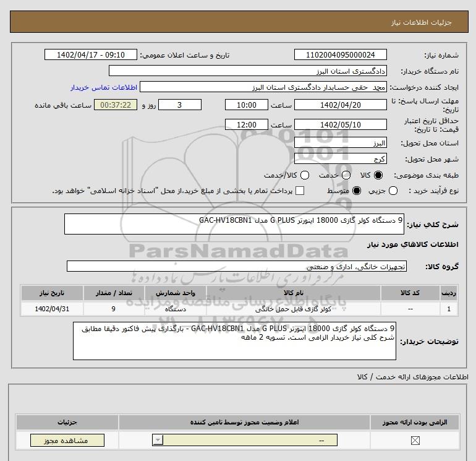Click the requester field مجد حقی حسابدار
The width and height of the screenshot is (476, 461).
[x=263, y=87]
